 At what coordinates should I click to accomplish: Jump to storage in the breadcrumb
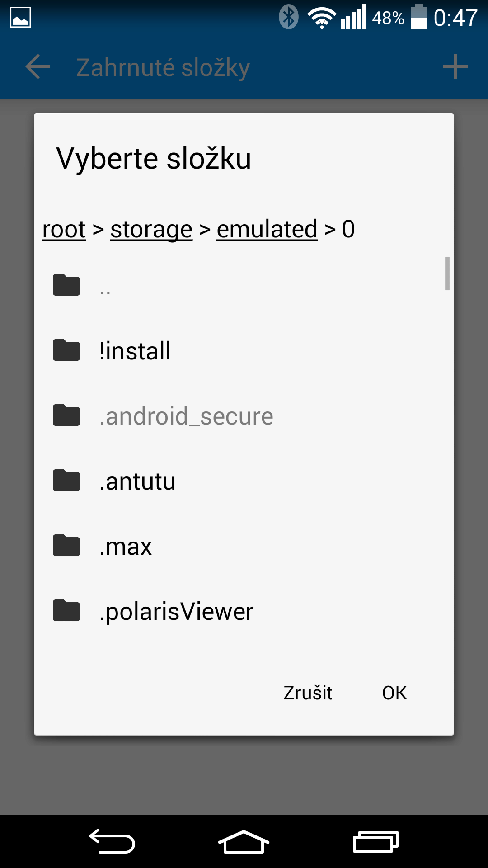(151, 230)
